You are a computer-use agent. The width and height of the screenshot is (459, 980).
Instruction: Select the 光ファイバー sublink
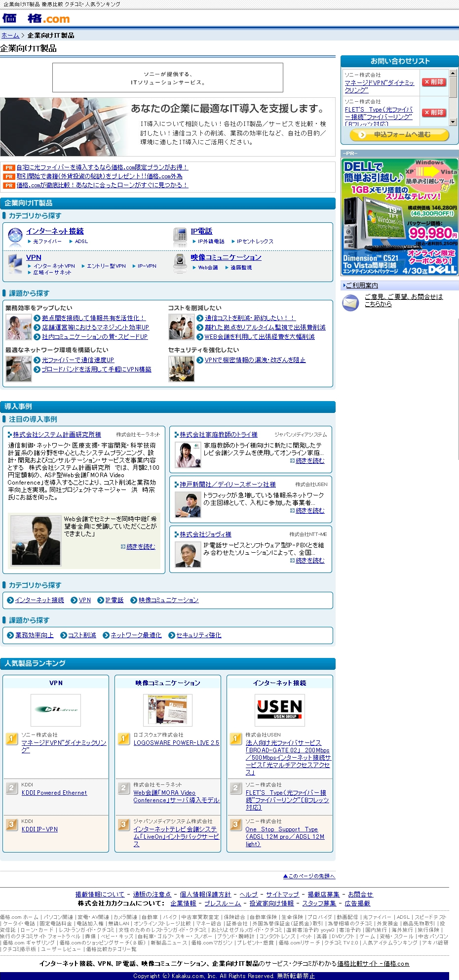point(47,242)
